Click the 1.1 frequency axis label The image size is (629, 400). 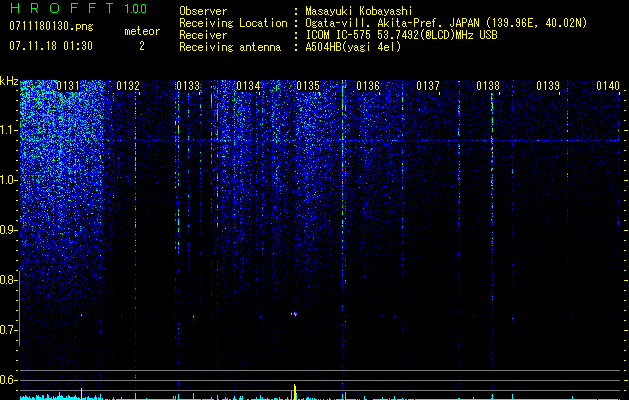[9, 130]
